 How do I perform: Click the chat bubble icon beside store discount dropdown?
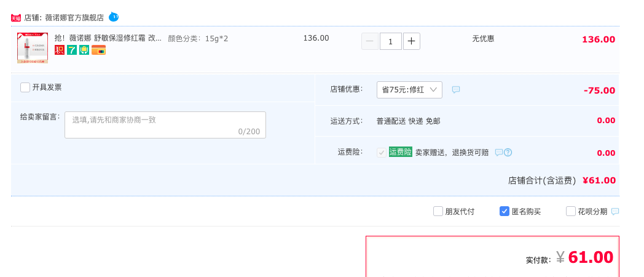(456, 90)
